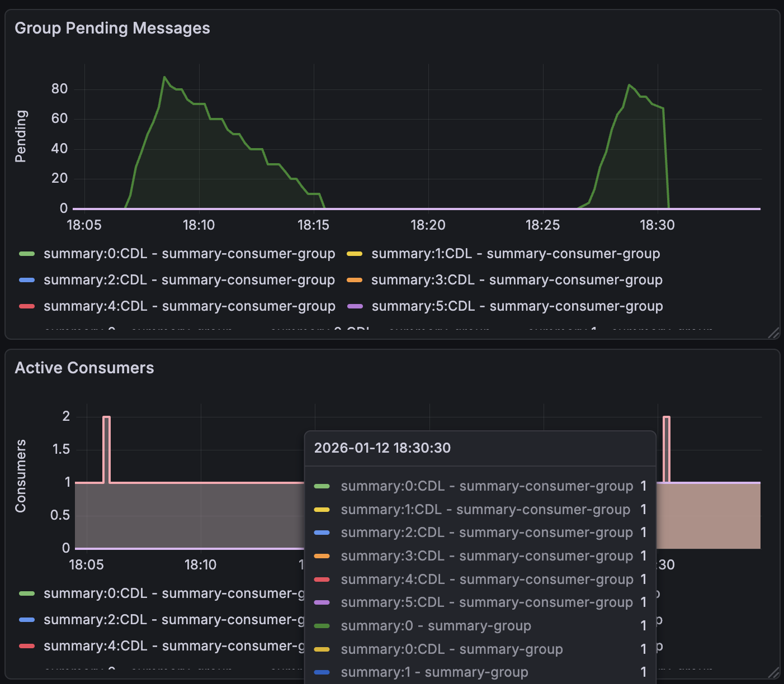This screenshot has width=784, height=684.
Task: Click the second pending messages peak near 18:29
Action: click(x=629, y=85)
